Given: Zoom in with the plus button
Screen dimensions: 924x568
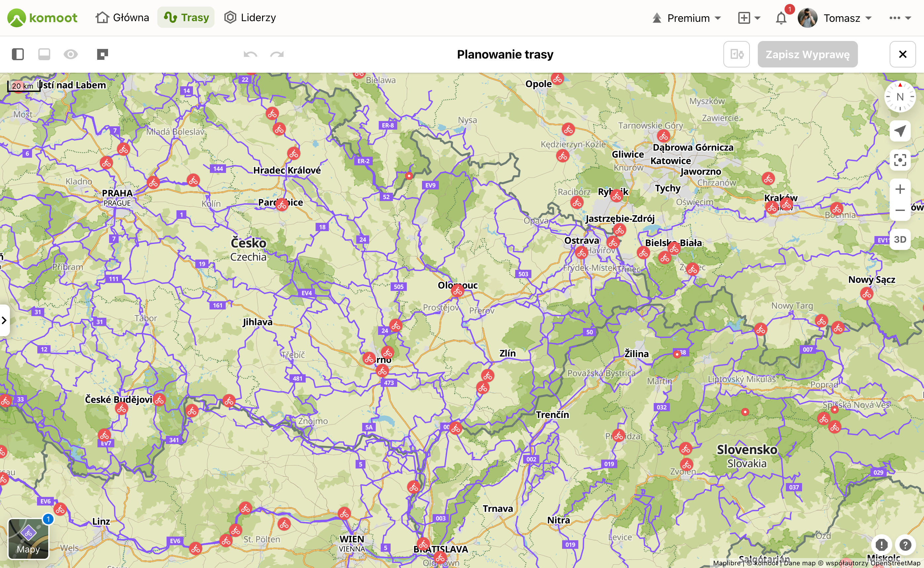Looking at the screenshot, I should [900, 189].
